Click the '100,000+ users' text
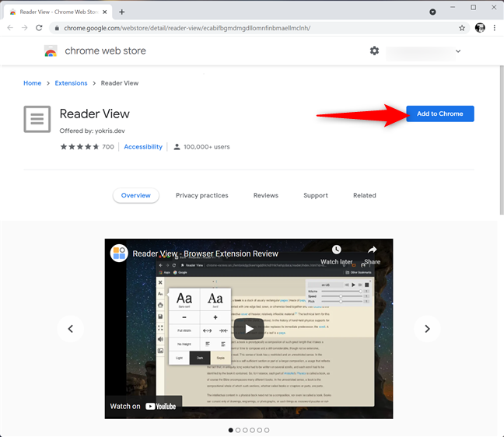The width and height of the screenshot is (504, 437). [207, 147]
